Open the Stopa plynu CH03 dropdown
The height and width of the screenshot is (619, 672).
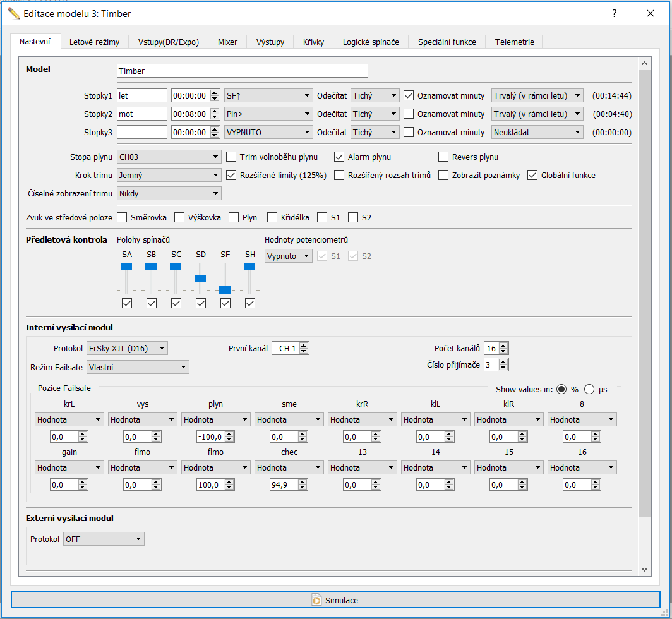168,157
